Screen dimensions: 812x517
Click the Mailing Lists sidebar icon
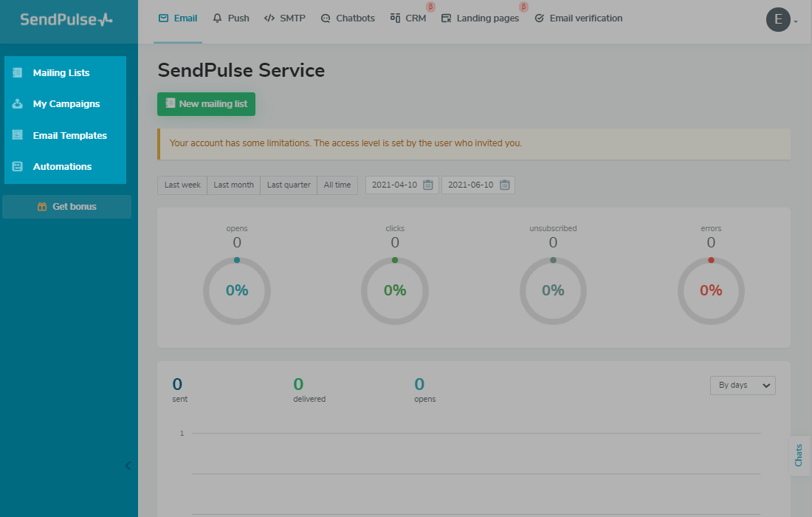pos(18,72)
